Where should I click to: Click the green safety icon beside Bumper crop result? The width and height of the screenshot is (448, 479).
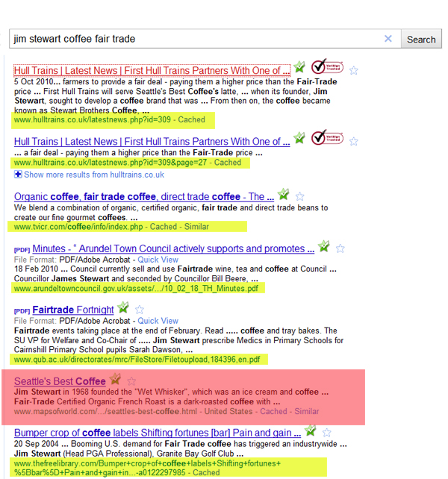(x=310, y=431)
